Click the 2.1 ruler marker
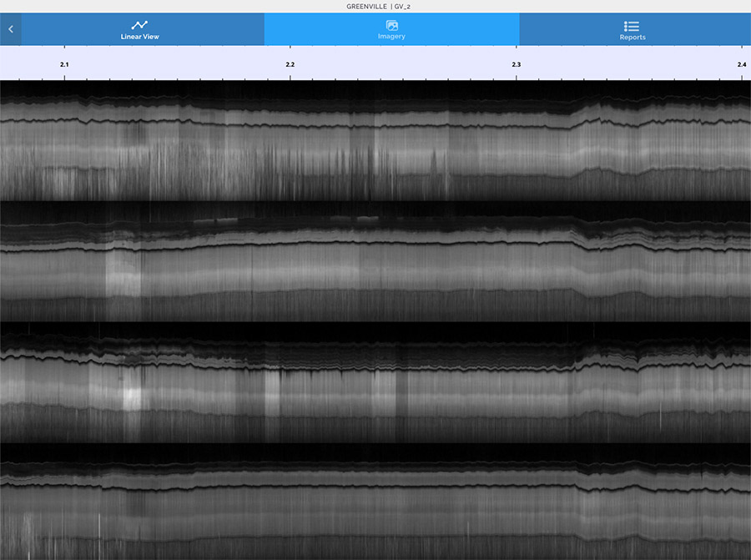Viewport: 751px width, 560px height. 64,64
